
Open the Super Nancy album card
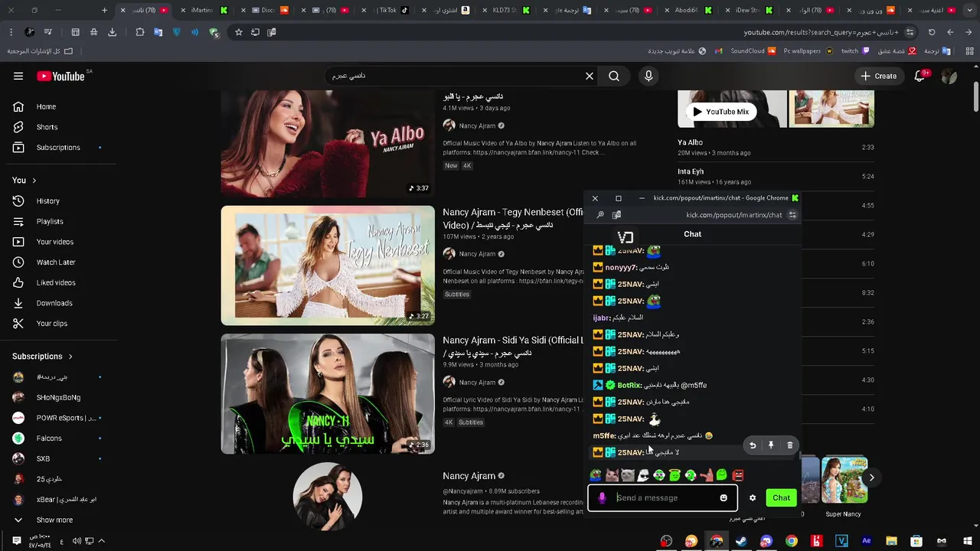click(x=844, y=487)
